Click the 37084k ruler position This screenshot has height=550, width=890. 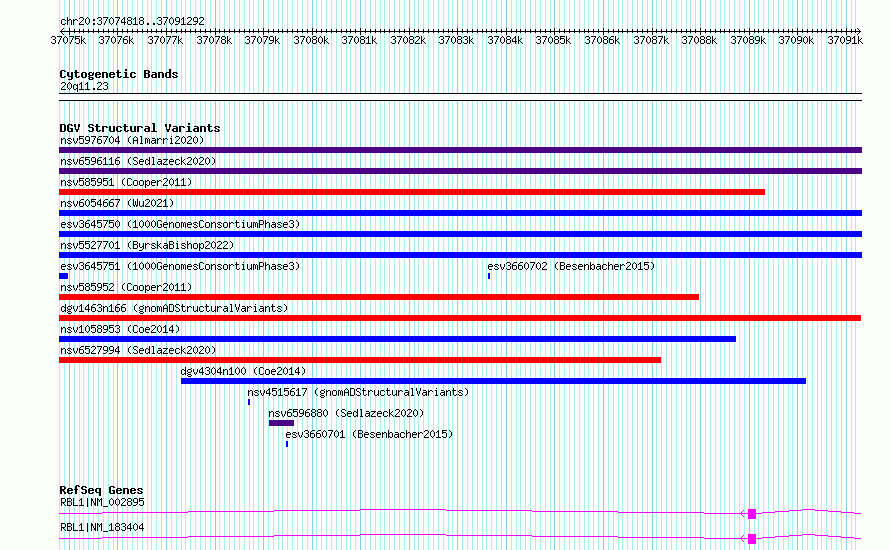click(x=505, y=40)
